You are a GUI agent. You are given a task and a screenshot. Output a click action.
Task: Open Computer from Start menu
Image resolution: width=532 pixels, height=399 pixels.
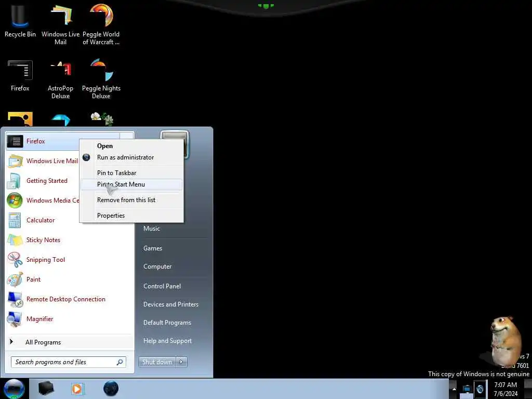click(x=157, y=267)
